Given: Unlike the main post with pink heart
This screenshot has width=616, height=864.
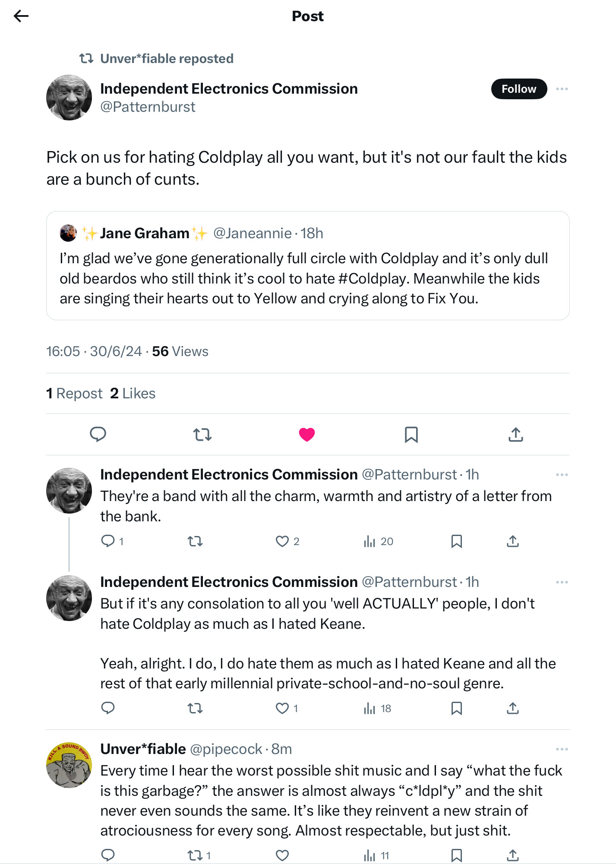Looking at the screenshot, I should pyautogui.click(x=307, y=434).
